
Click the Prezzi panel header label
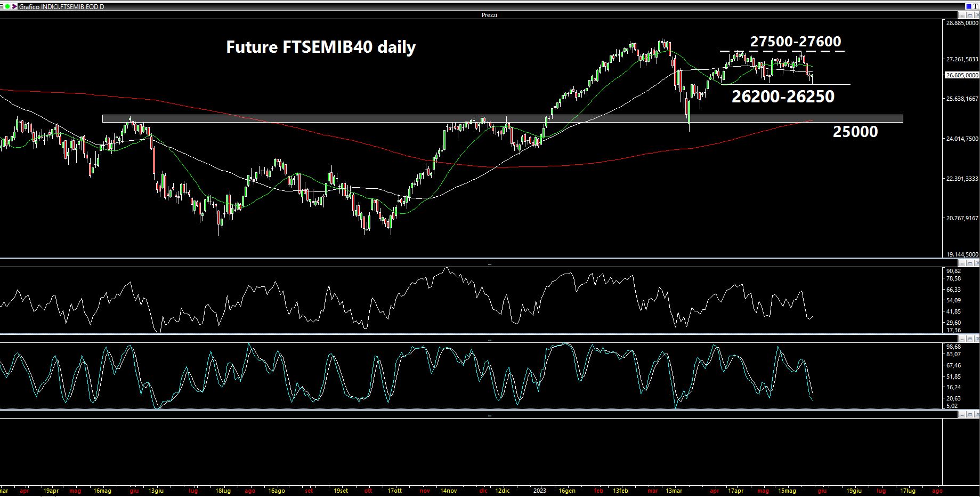pos(489,15)
